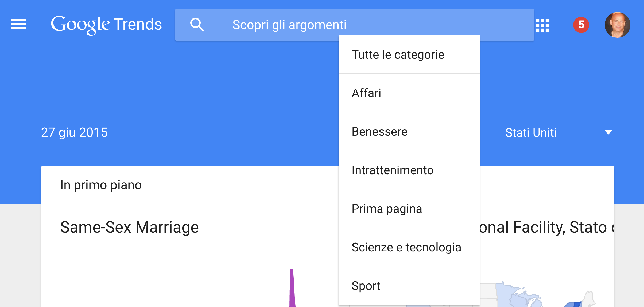Screen dimensions: 644x307
Task: Open the hamburger navigation menu
Action: pos(18,24)
